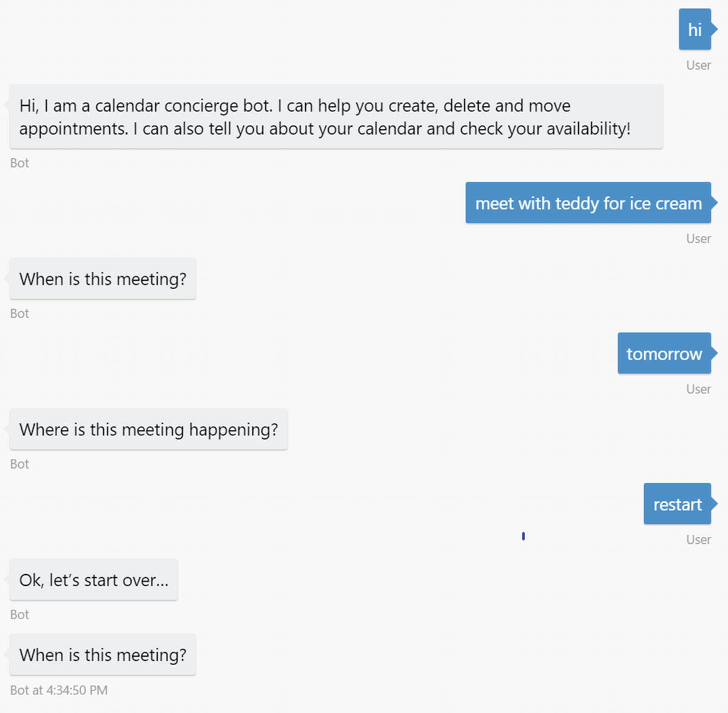This screenshot has width=728, height=713.
Task: Click the User label under the "hi" message
Action: (x=698, y=65)
